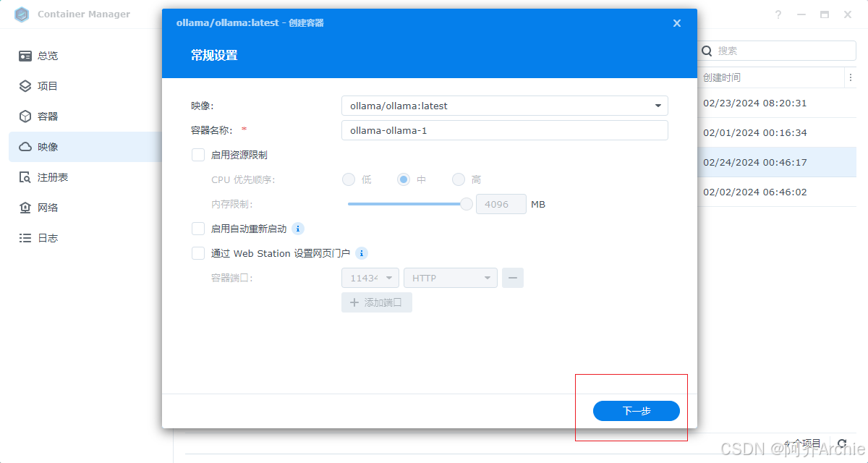Select the 高 CPU priority radio button
The image size is (868, 463).
[458, 179]
